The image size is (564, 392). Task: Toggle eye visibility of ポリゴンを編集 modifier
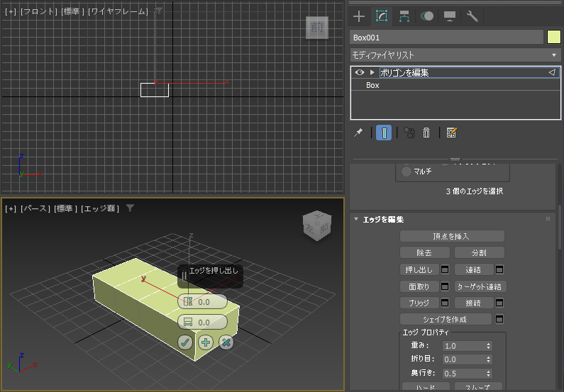(x=360, y=72)
